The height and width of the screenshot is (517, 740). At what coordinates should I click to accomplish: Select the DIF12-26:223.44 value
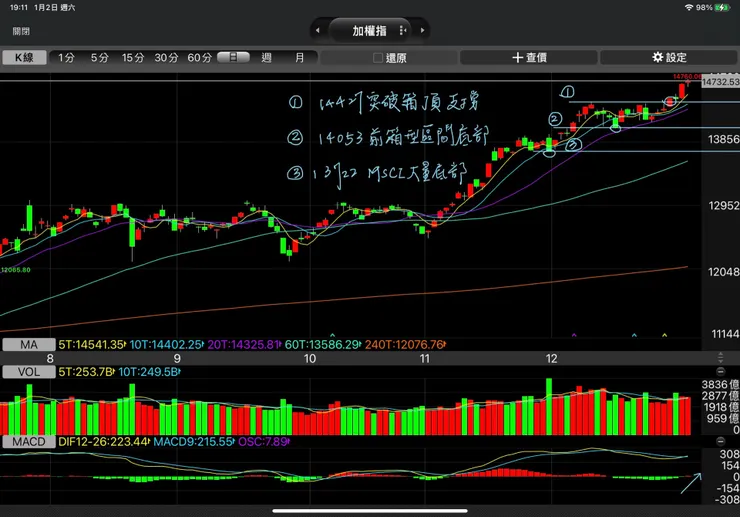pyautogui.click(x=103, y=442)
